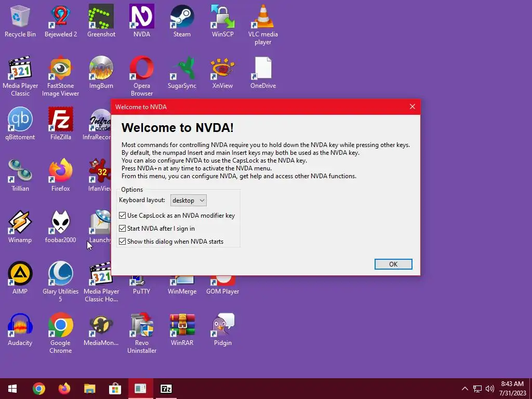Select the WinMerge desktop shortcut label
Viewport: 532px width, 399px height.
[x=182, y=291]
